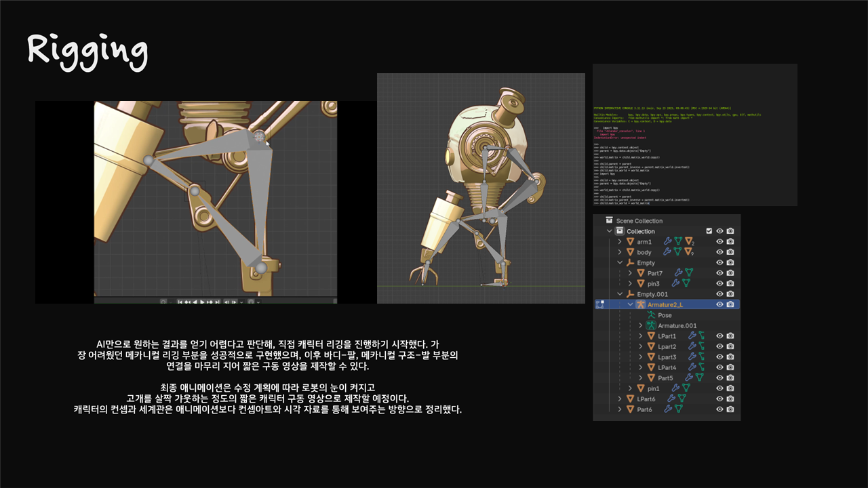This screenshot has height=488, width=868.
Task: Select the LPart6 row label
Action: (646, 399)
